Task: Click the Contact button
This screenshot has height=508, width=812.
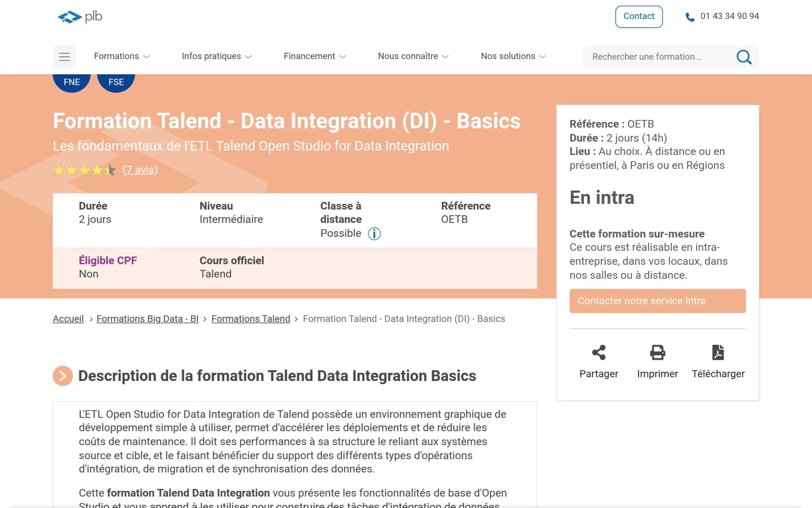Action: tap(639, 17)
